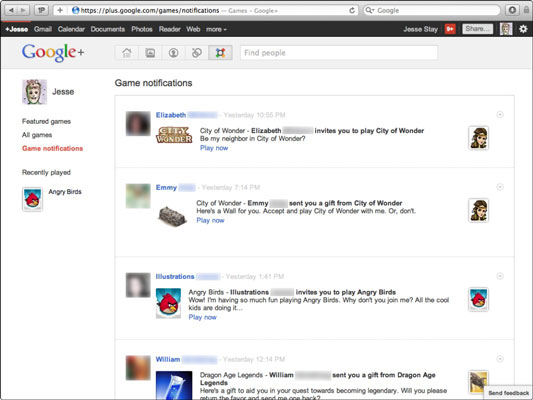Open +Jesse in the top black bar
The width and height of the screenshot is (533, 400).
[x=17, y=29]
